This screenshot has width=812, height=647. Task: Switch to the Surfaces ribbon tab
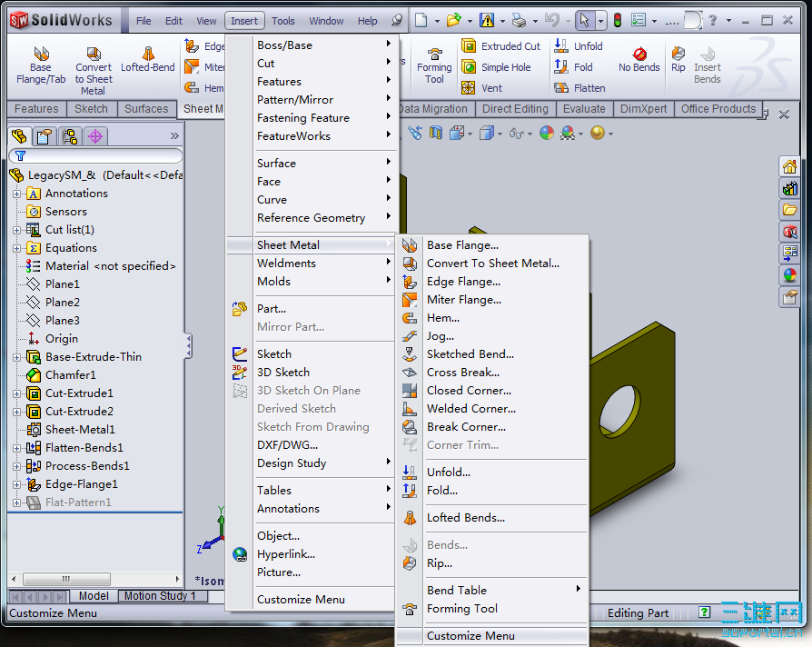click(x=146, y=109)
